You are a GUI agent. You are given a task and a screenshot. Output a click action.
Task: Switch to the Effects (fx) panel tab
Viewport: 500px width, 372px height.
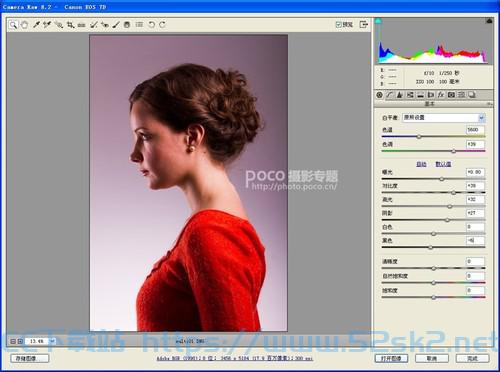click(x=441, y=95)
